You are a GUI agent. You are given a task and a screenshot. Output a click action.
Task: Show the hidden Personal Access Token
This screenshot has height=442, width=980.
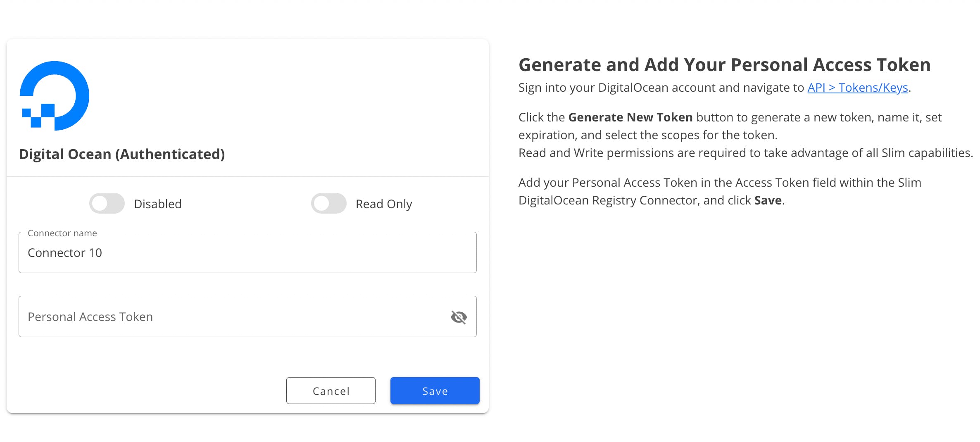coord(459,317)
